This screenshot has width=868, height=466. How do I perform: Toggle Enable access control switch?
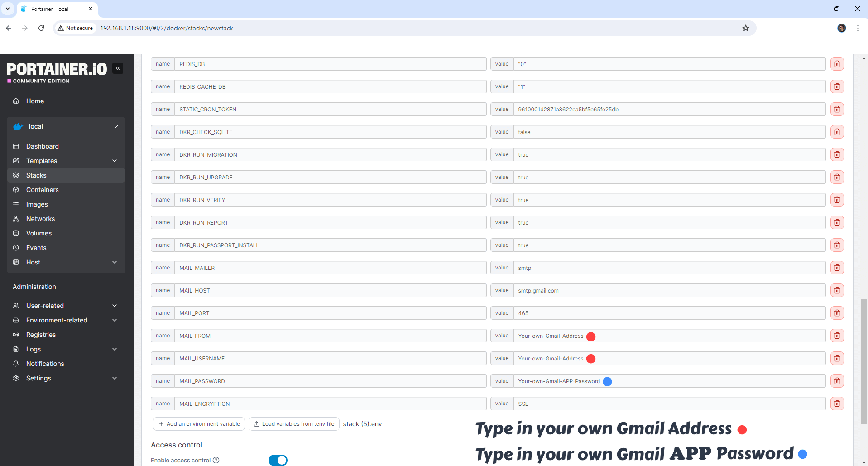[278, 460]
